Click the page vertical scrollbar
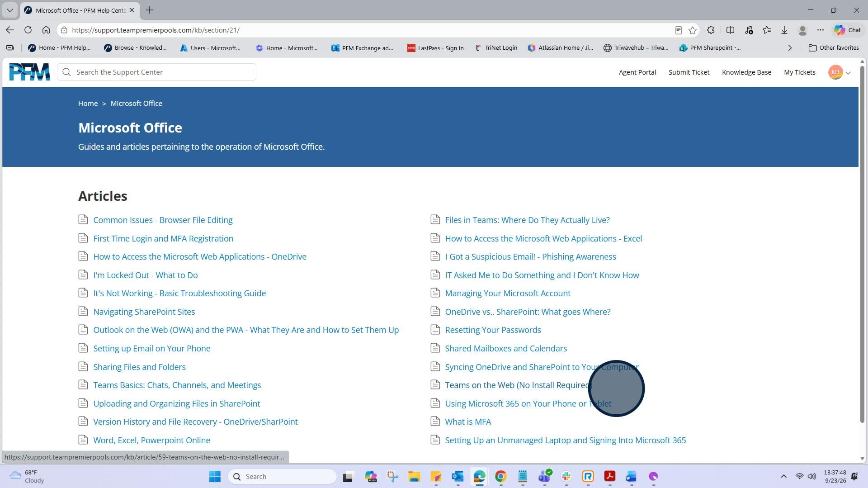 point(862,244)
